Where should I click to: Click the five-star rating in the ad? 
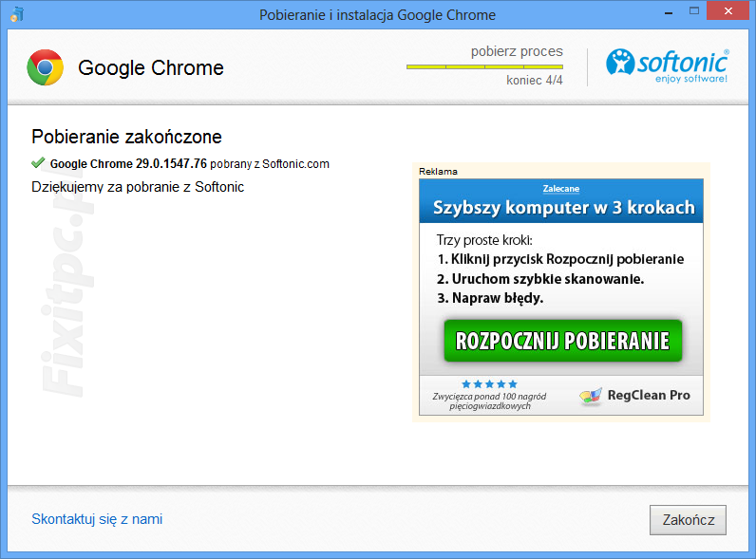pyautogui.click(x=489, y=384)
